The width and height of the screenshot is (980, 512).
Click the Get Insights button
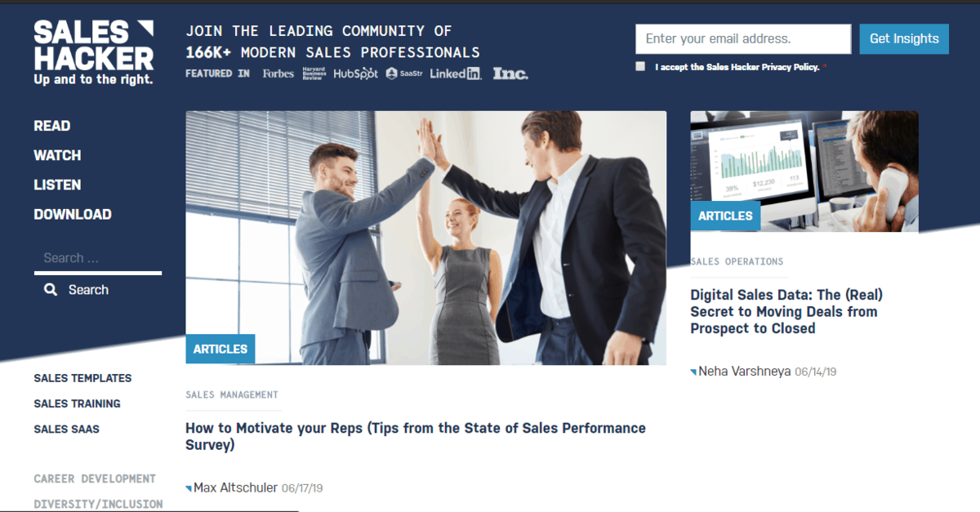(904, 38)
